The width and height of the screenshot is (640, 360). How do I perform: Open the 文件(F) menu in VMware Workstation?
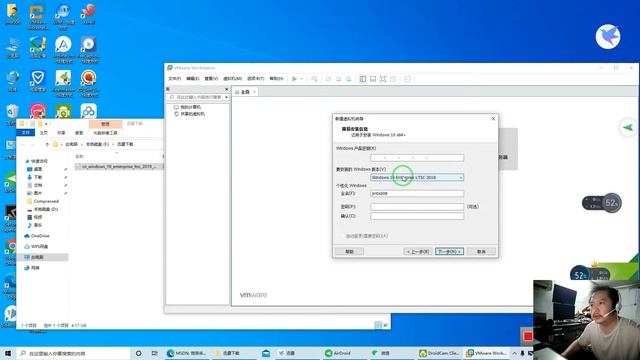coord(174,78)
